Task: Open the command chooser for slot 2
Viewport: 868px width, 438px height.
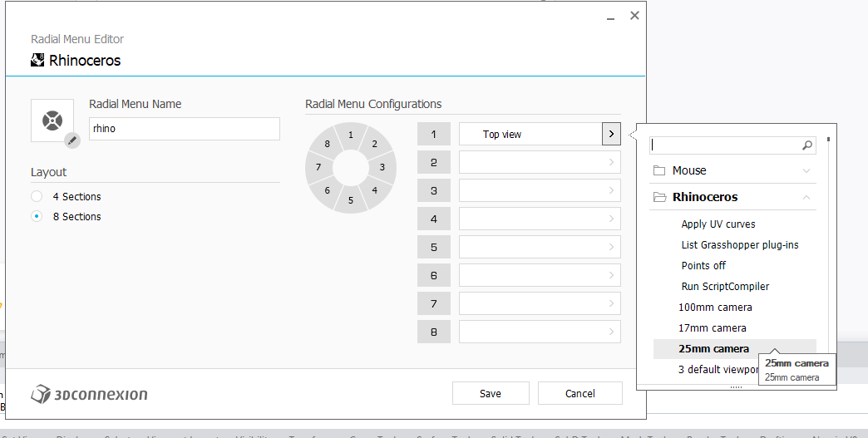Action: [611, 162]
